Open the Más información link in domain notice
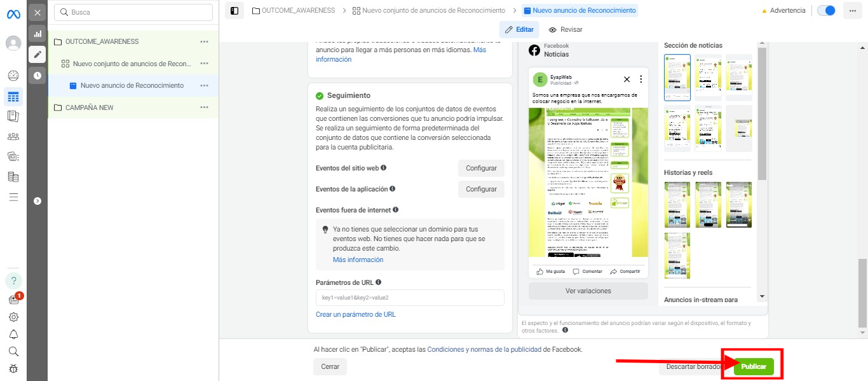Screen dimensions: 868x381 358,260
